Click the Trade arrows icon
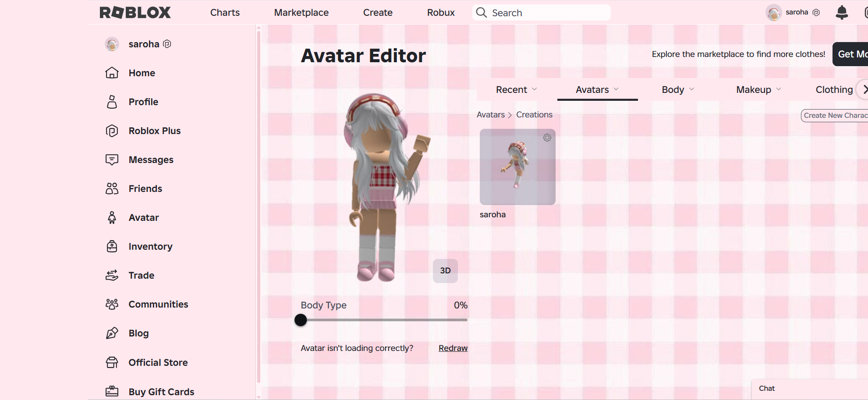 [112, 275]
